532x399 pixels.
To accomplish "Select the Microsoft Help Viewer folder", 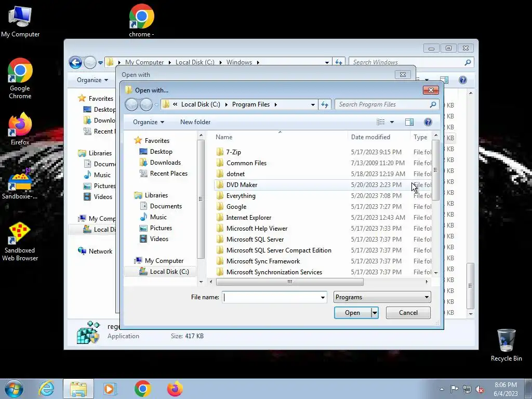I will click(257, 229).
